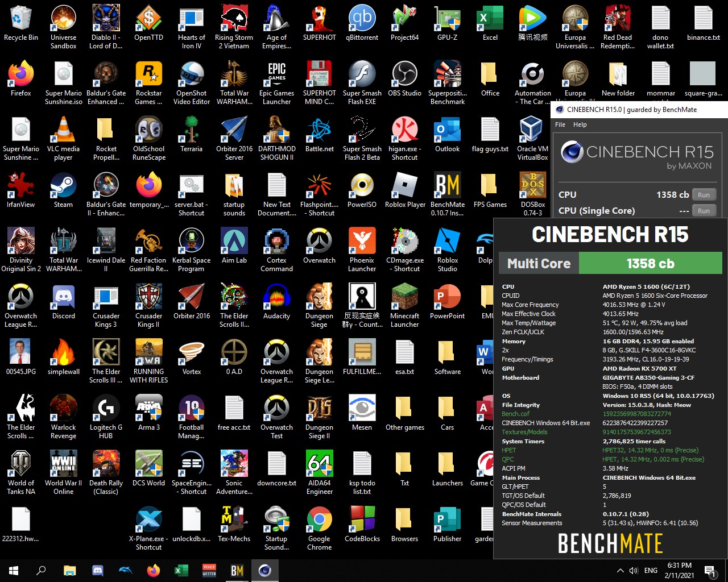The width and height of the screenshot is (728, 582).
Task: Click the AMD Radeon RX 5700 XT value
Action: coord(639,368)
